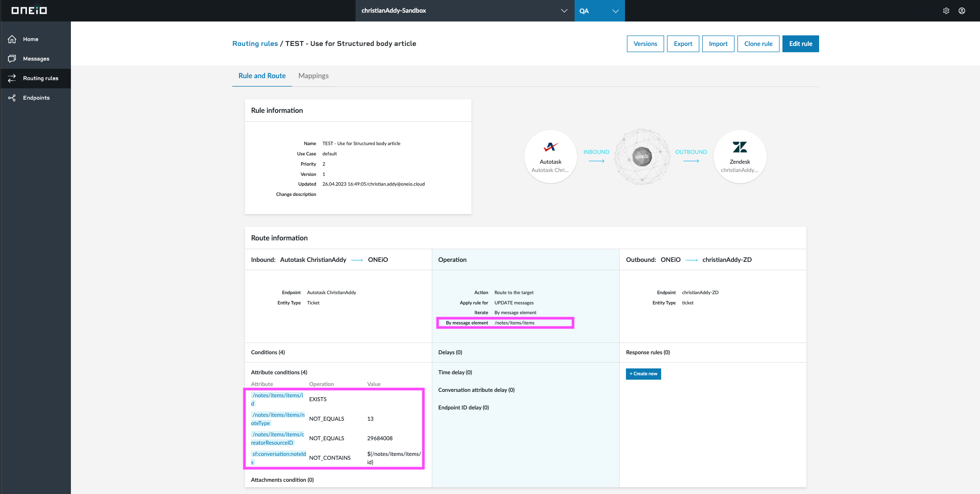Select the Zendesk endpoint circle icon
Image resolution: width=980 pixels, height=494 pixels.
[x=740, y=157]
